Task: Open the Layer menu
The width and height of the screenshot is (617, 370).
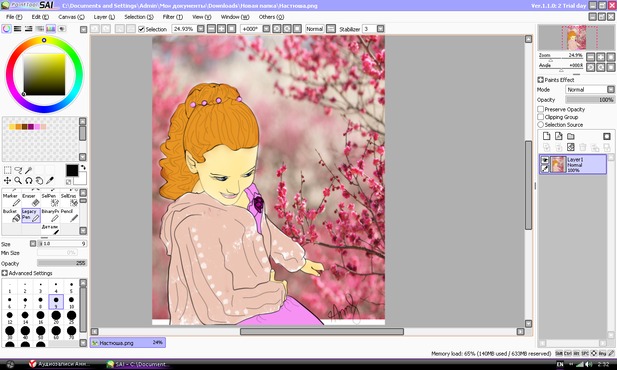Action: pos(104,17)
